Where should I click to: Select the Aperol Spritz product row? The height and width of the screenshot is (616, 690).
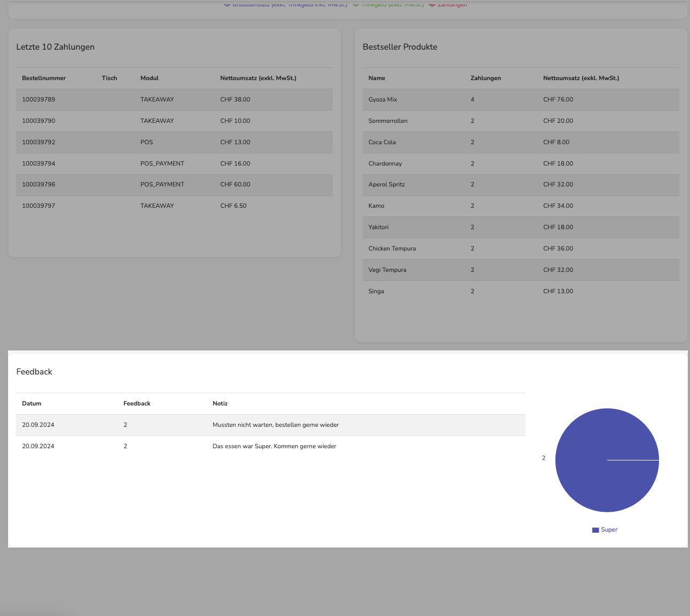tap(521, 185)
